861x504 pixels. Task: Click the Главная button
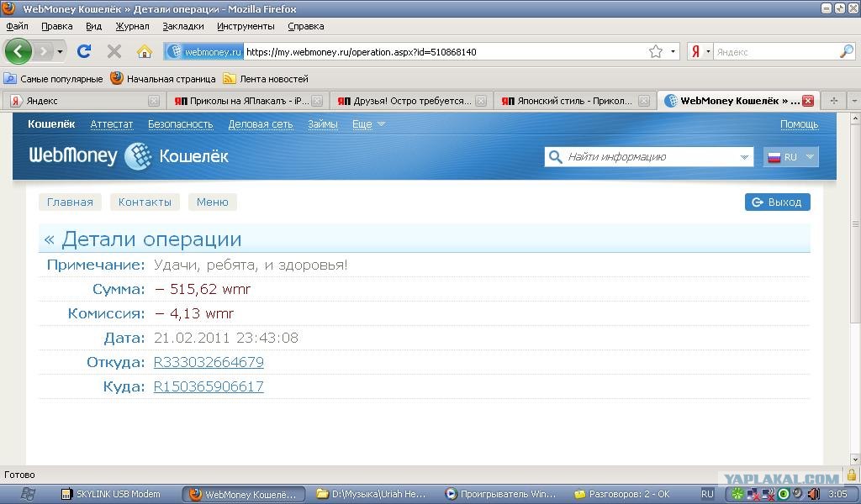[x=70, y=202]
